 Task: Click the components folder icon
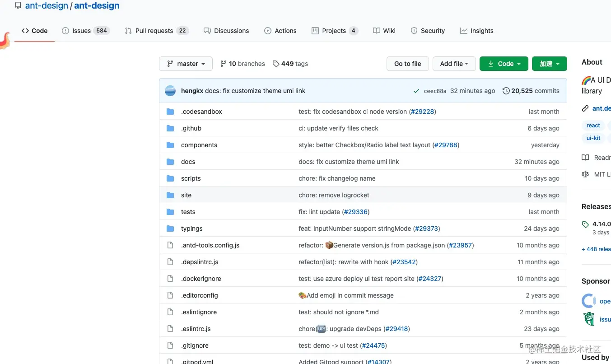[x=170, y=145]
